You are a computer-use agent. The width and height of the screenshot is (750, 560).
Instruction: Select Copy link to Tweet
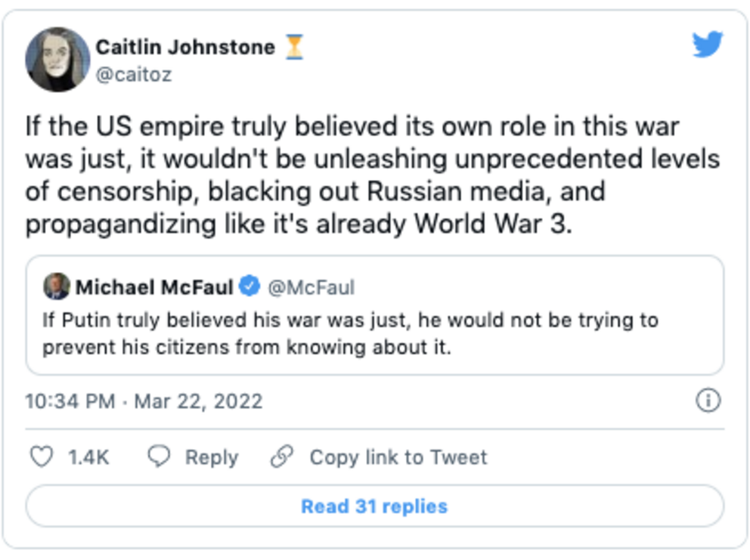[x=398, y=457]
